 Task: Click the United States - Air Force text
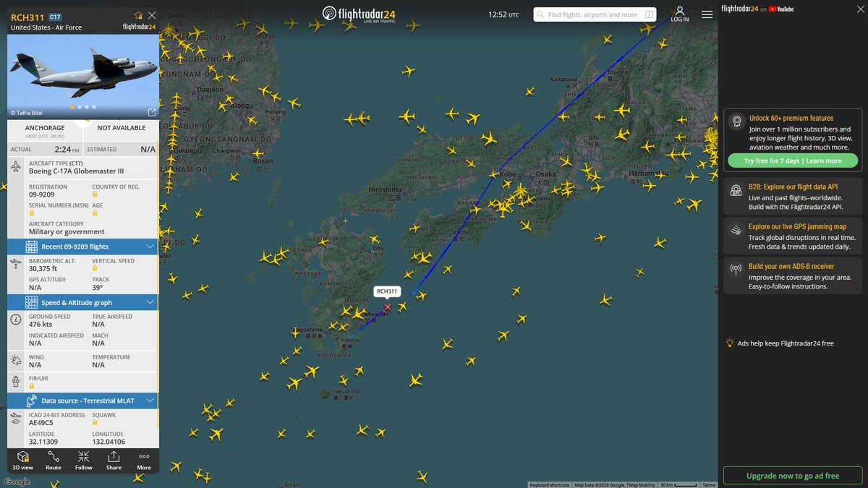pyautogui.click(x=46, y=27)
